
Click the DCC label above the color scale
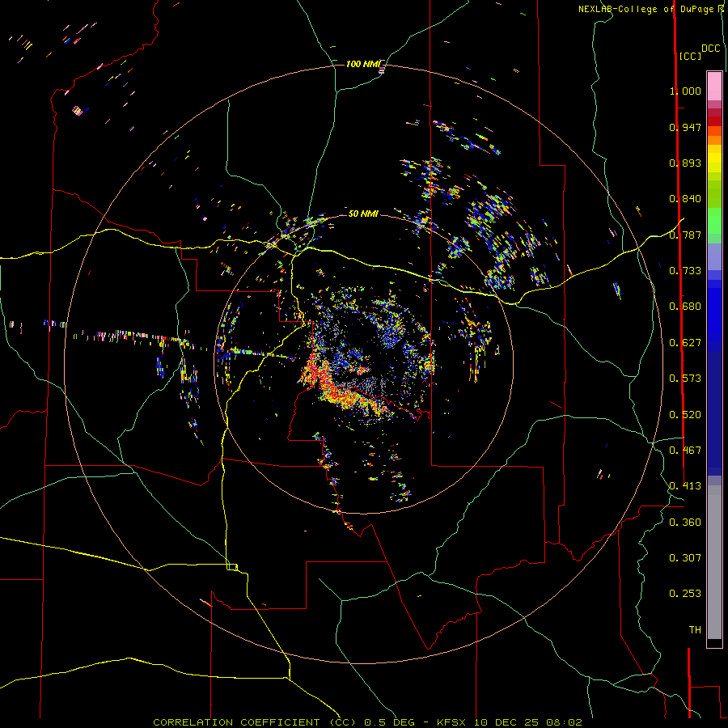click(710, 49)
